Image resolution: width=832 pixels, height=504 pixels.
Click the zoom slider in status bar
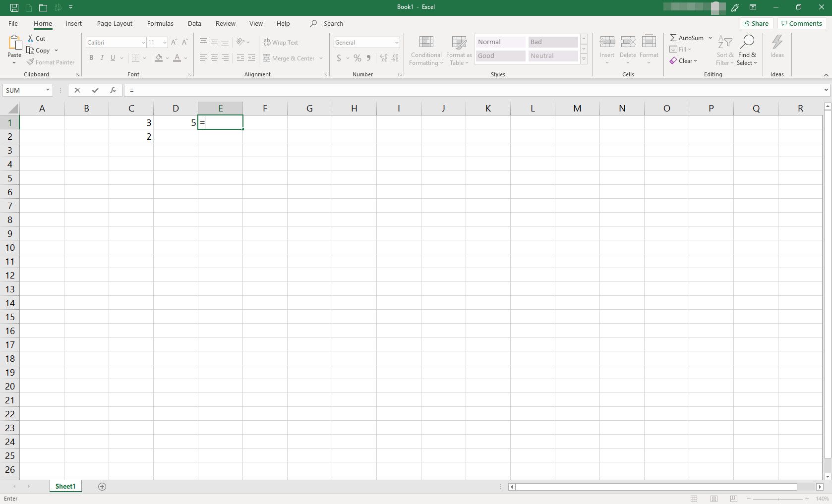tap(777, 499)
